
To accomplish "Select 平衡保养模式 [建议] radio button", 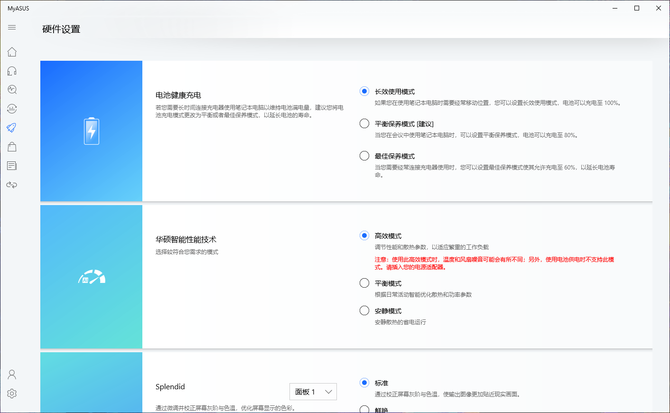I will coord(364,123).
